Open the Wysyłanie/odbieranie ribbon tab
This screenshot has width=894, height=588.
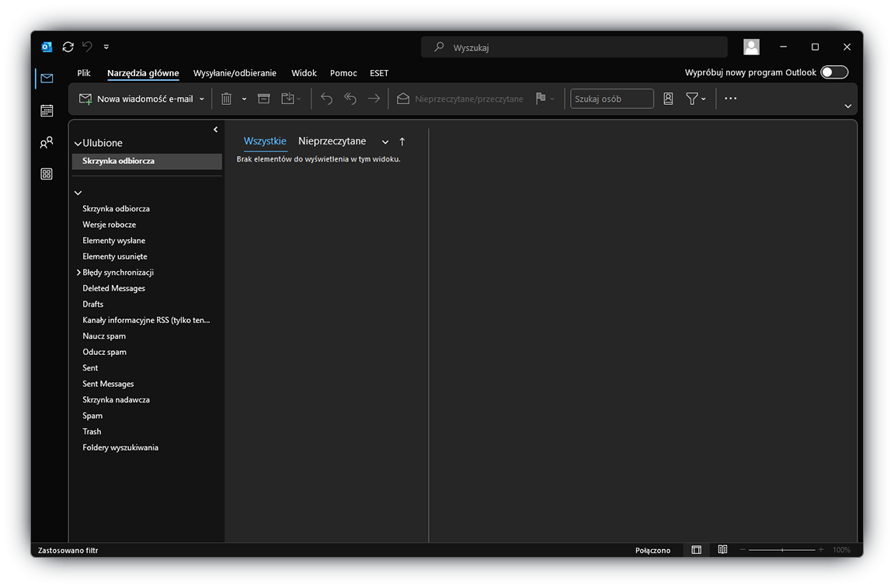coord(235,73)
